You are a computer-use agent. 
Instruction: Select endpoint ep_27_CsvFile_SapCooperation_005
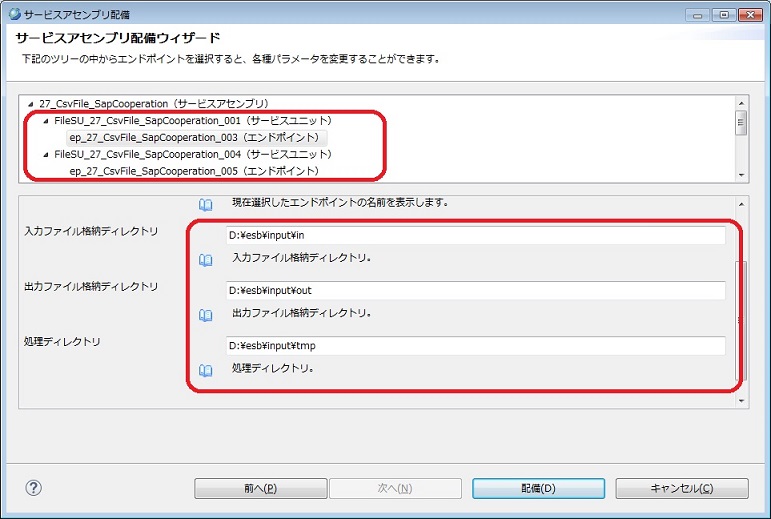coord(195,171)
